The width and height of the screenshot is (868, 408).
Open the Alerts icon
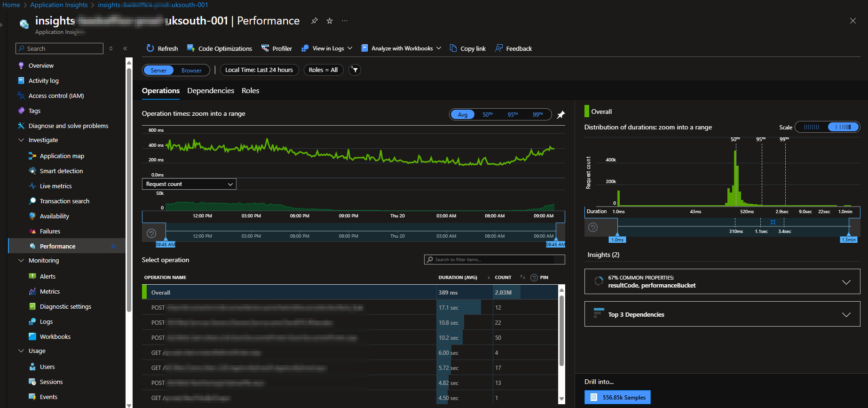[x=32, y=276]
